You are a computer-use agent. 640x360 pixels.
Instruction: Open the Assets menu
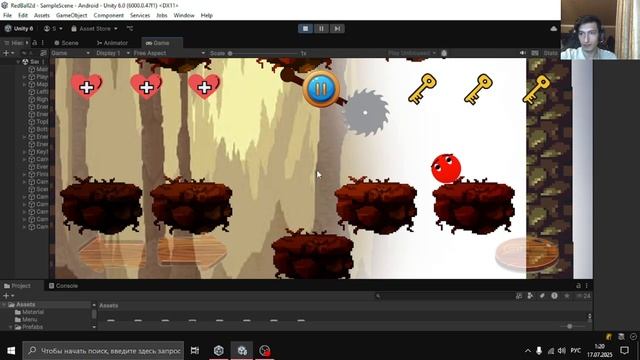coord(42,16)
